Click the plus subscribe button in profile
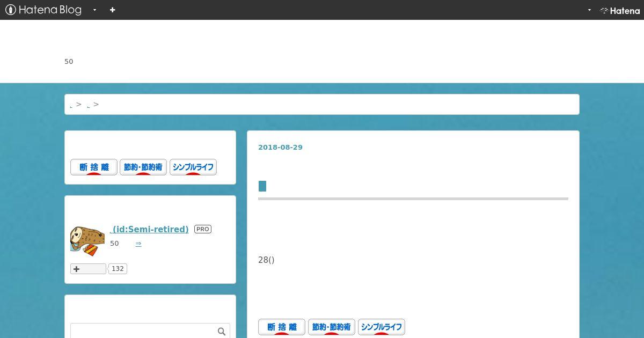Viewport: 644px width, 338px height. point(88,269)
